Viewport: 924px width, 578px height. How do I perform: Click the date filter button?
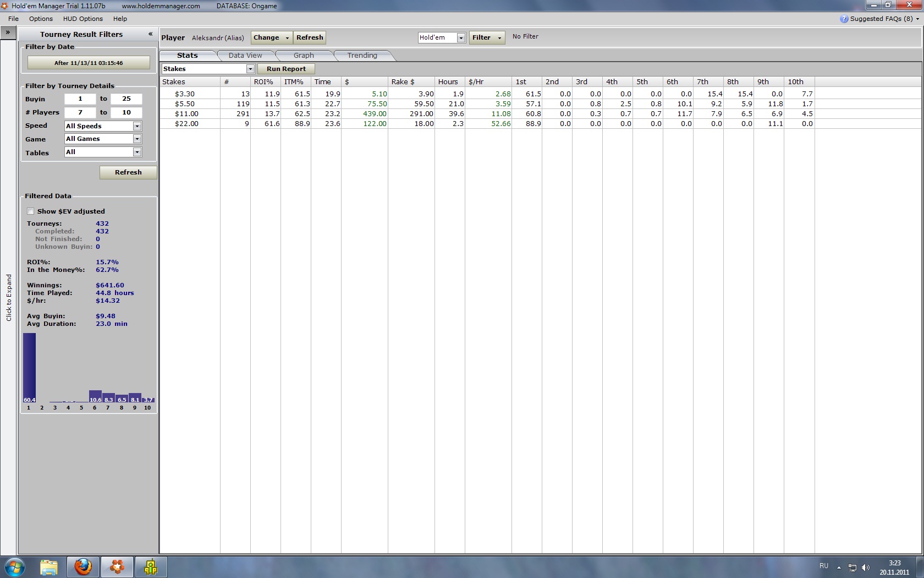89,63
